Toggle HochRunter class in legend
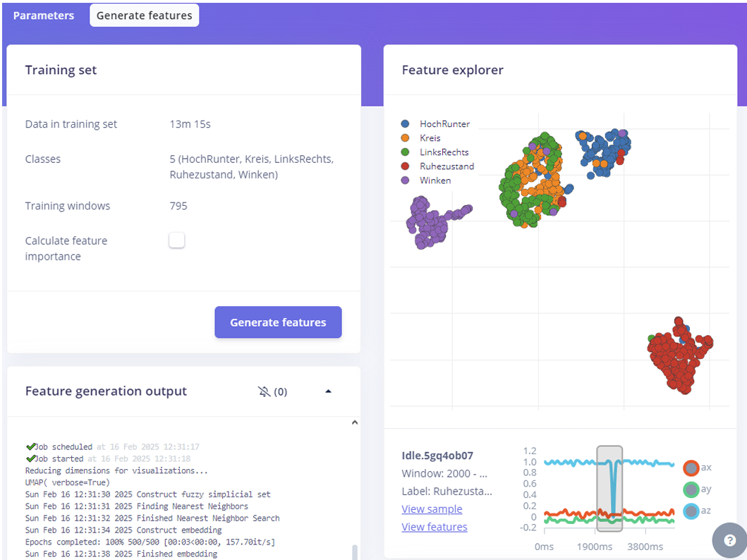Screen dimensions: 747x560 405,124
